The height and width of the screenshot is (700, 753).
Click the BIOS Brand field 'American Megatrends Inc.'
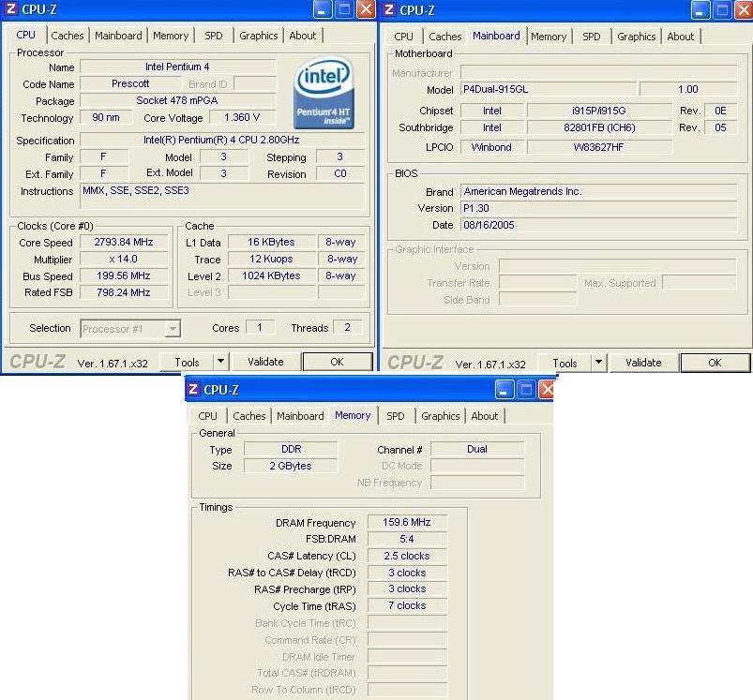coord(598,191)
